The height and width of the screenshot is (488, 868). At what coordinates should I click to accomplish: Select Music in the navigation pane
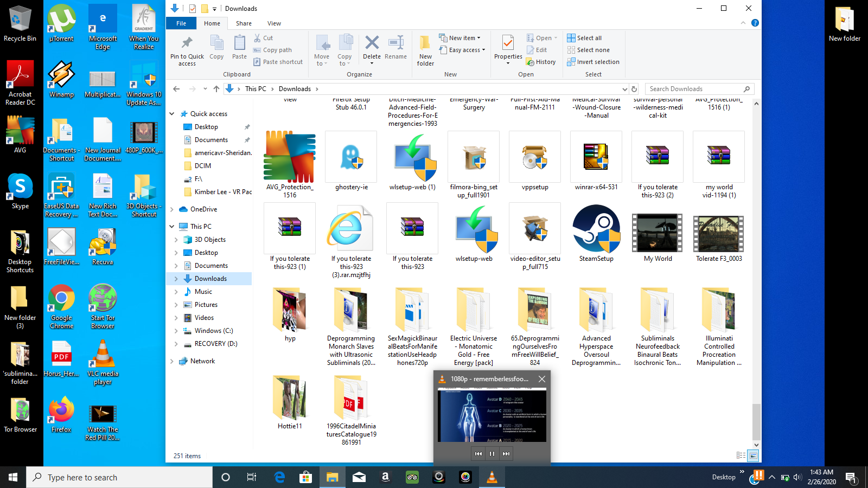tap(203, 292)
